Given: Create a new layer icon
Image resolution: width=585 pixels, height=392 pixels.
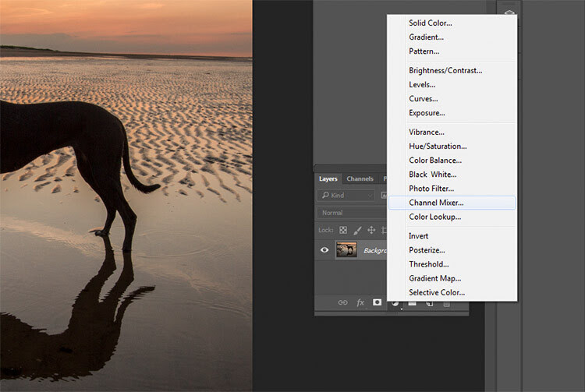Looking at the screenshot, I should pos(430,304).
